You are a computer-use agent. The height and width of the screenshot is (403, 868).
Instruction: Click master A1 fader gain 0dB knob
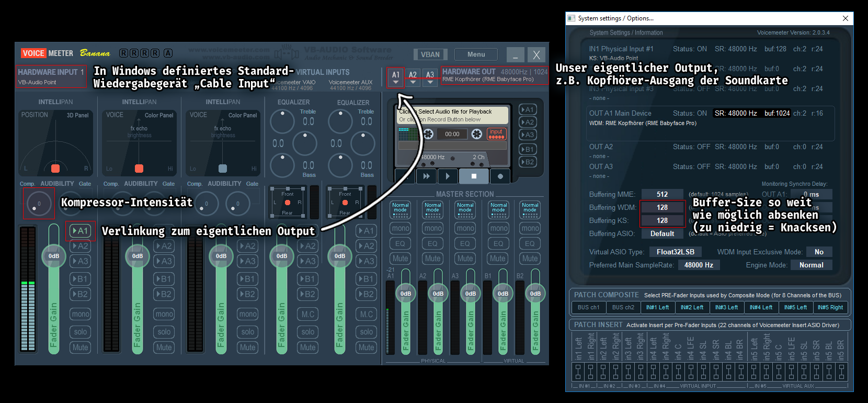tap(406, 294)
